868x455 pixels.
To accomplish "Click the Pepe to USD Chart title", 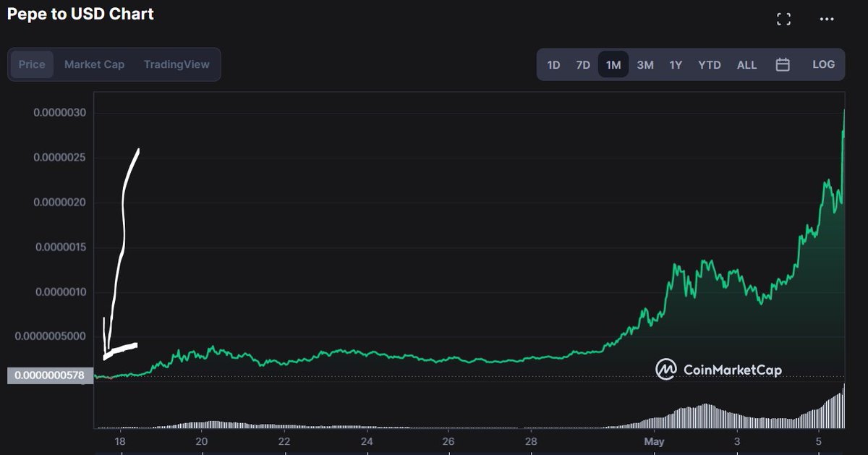I will click(80, 14).
